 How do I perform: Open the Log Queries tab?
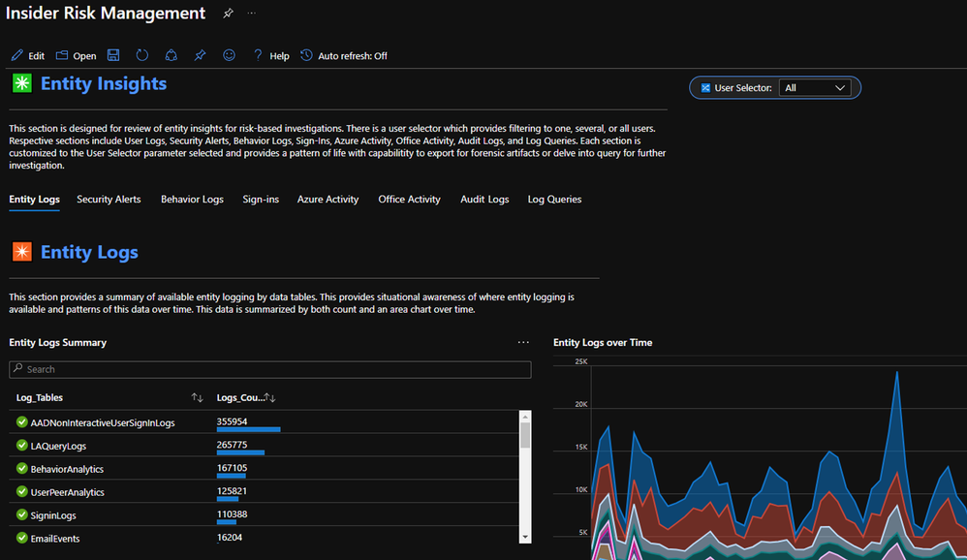point(554,200)
